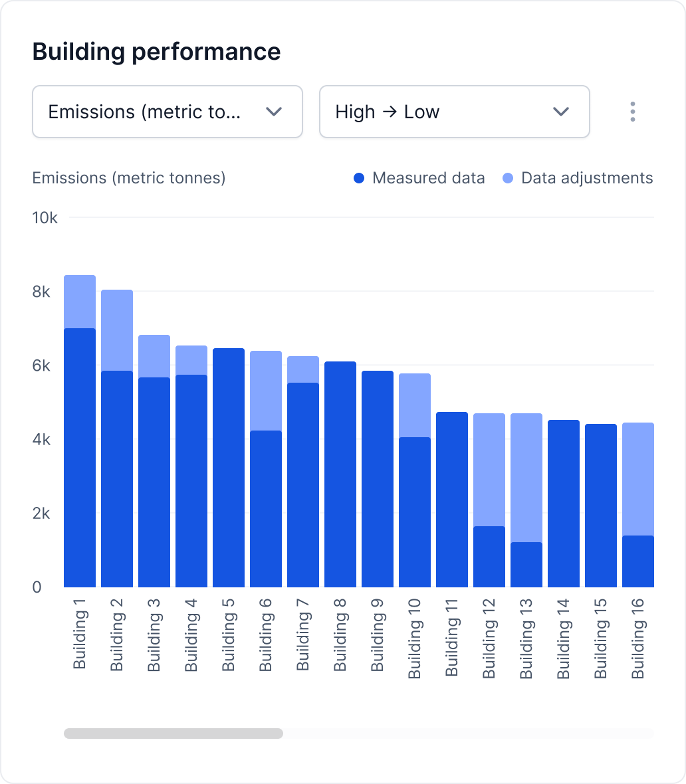686x784 pixels.
Task: Click Building 13 data adjustments segment
Action: point(526,478)
